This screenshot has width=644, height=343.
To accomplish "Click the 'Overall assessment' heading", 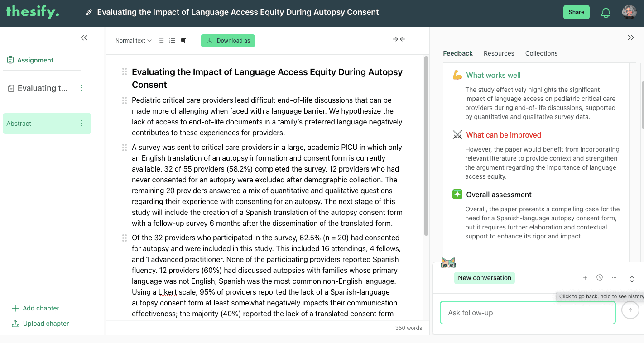I will pos(499,195).
